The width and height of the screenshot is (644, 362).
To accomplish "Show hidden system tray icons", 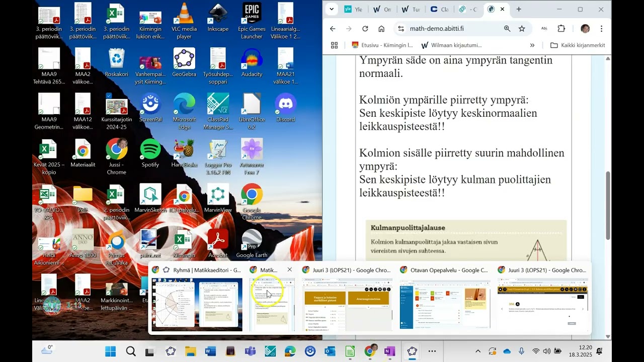I will click(x=477, y=351).
